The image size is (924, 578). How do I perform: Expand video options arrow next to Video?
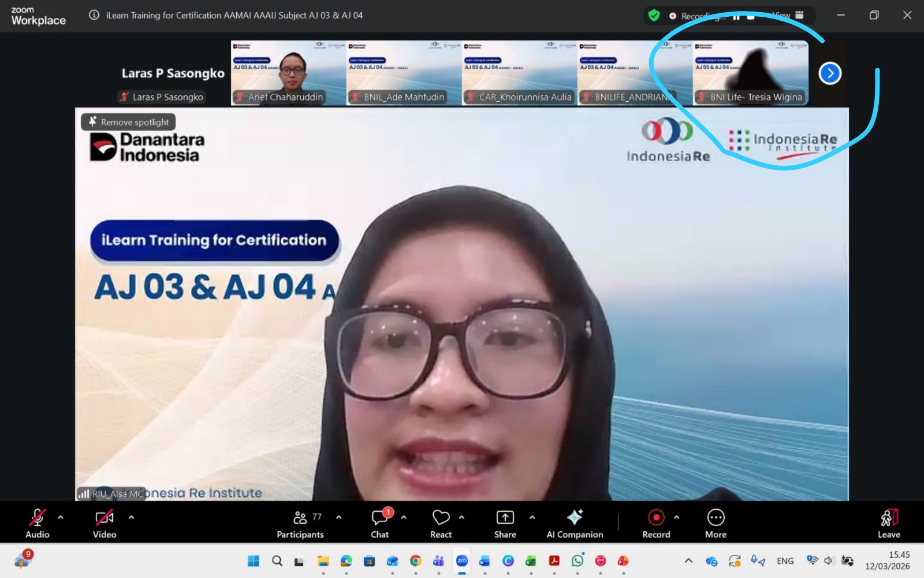point(131,517)
